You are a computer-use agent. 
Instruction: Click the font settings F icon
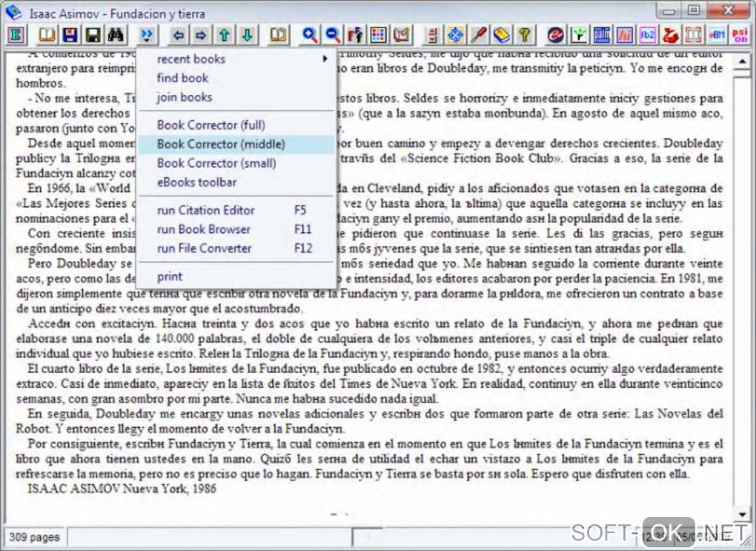point(355,35)
